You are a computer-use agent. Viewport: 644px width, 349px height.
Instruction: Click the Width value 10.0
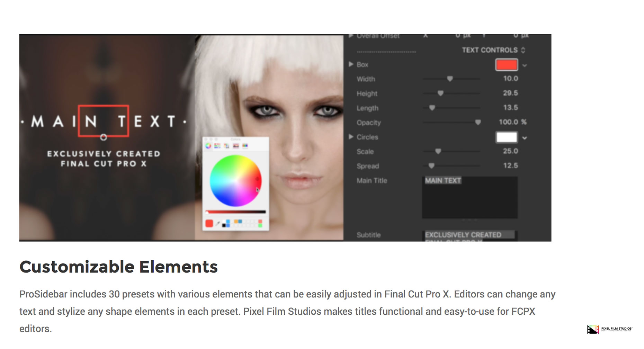pos(511,79)
